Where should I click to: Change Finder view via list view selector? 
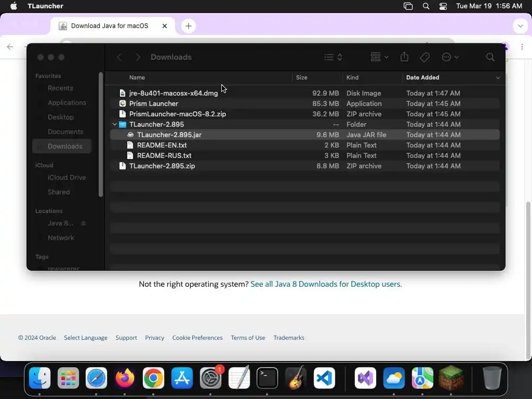(x=333, y=57)
